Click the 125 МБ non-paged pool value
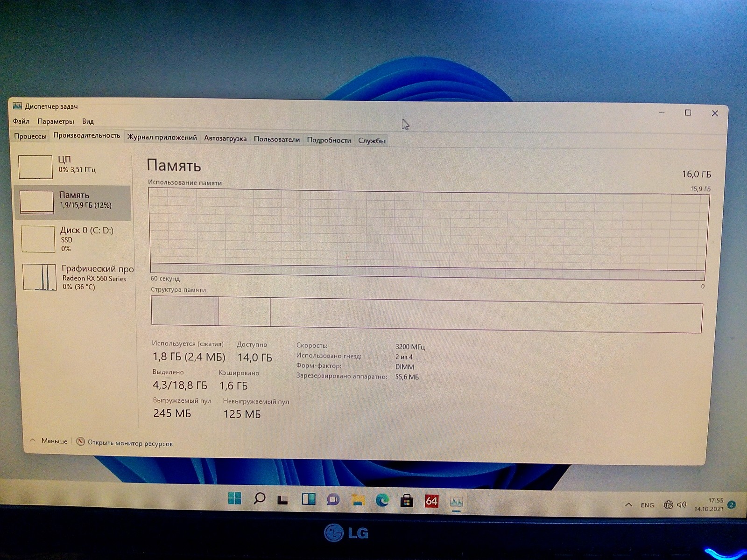The image size is (747, 560). tap(242, 414)
